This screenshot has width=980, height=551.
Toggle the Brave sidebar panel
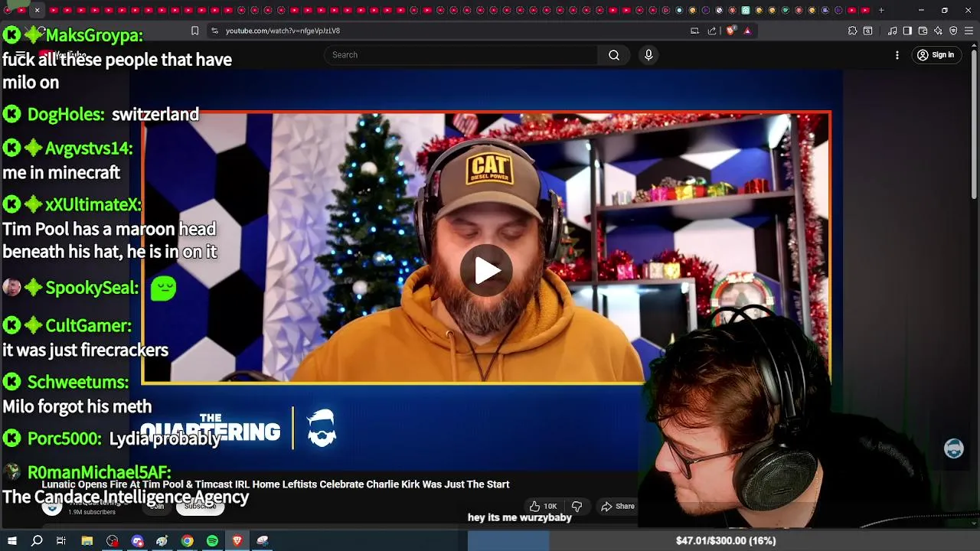(907, 31)
